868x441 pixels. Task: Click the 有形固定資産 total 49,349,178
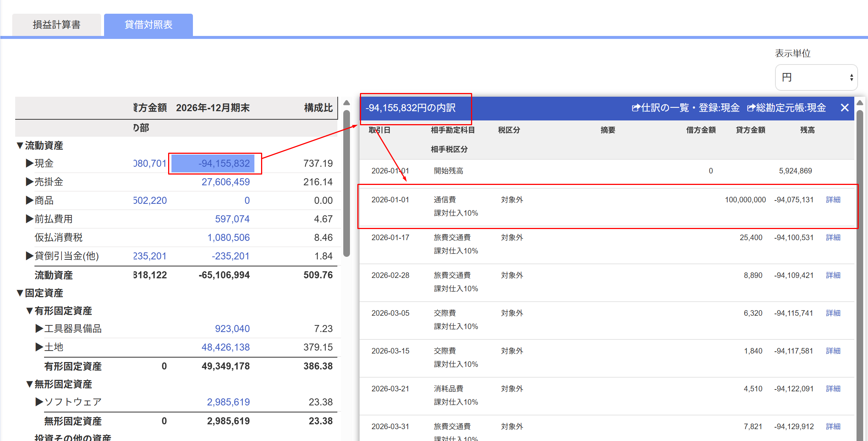226,366
